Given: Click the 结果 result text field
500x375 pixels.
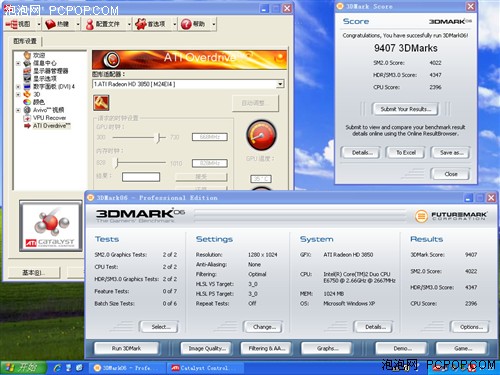Looking at the screenshot, I should (141, 177).
